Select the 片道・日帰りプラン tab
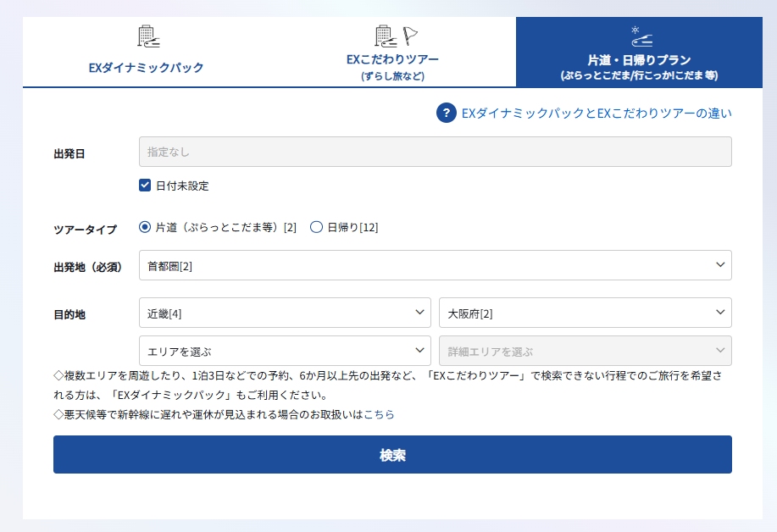777x532 pixels. [639, 53]
